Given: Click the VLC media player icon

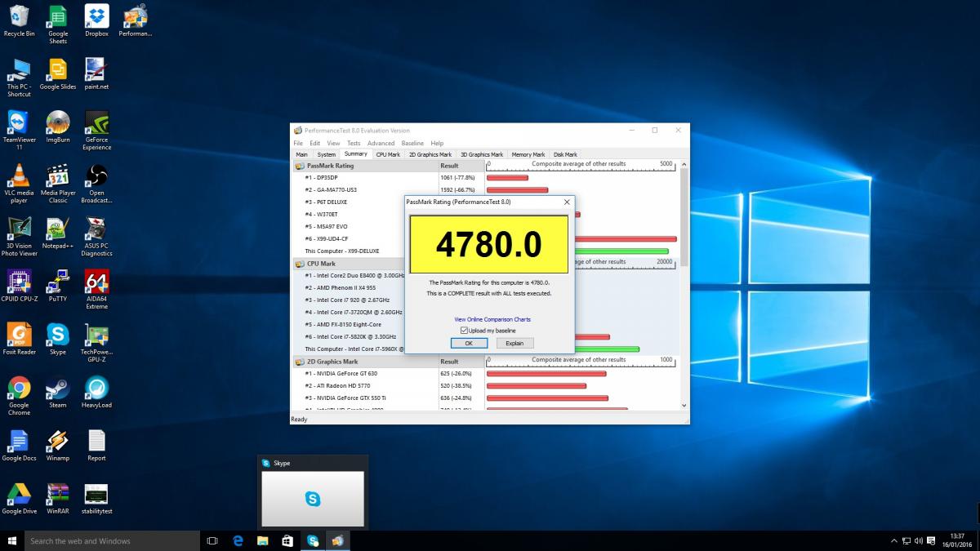Looking at the screenshot, I should 19,184.
